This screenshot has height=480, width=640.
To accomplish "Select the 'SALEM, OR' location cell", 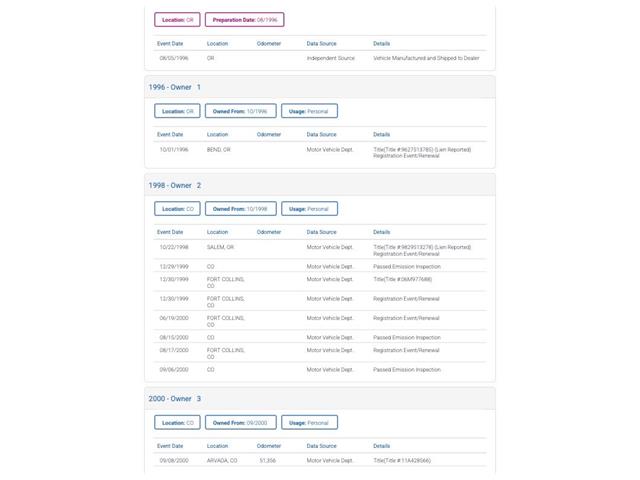I will [x=220, y=247].
